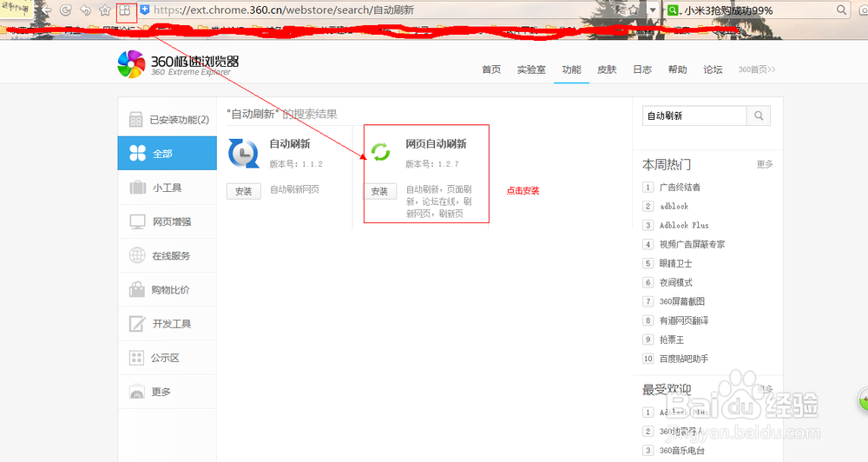Viewport: 868px width, 462px height.
Task: Click the globe icon beside 在线服务
Action: [x=137, y=255]
